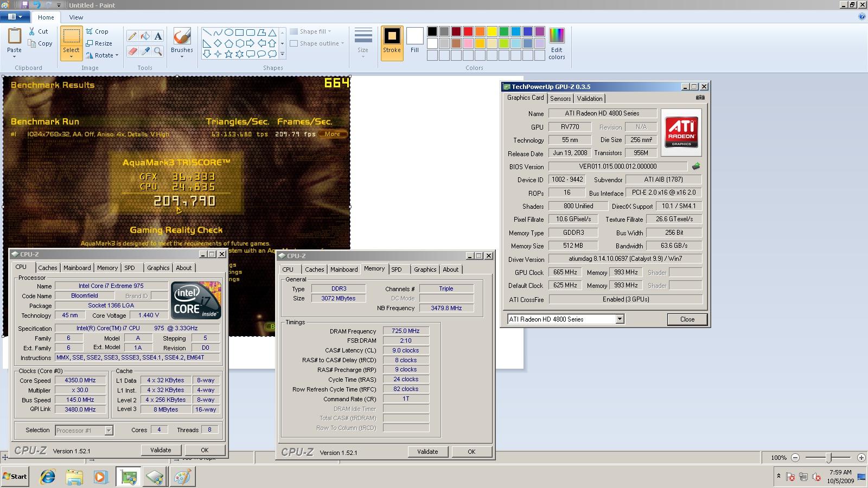
Task: Select the Line shape
Action: (207, 33)
